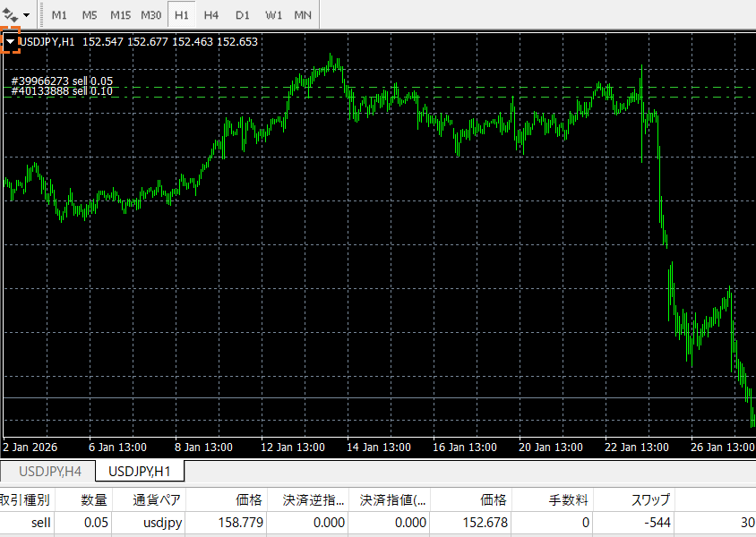Re-select the active H1 timeframe
Image resolution: width=756 pixels, height=537 pixels.
click(x=181, y=14)
